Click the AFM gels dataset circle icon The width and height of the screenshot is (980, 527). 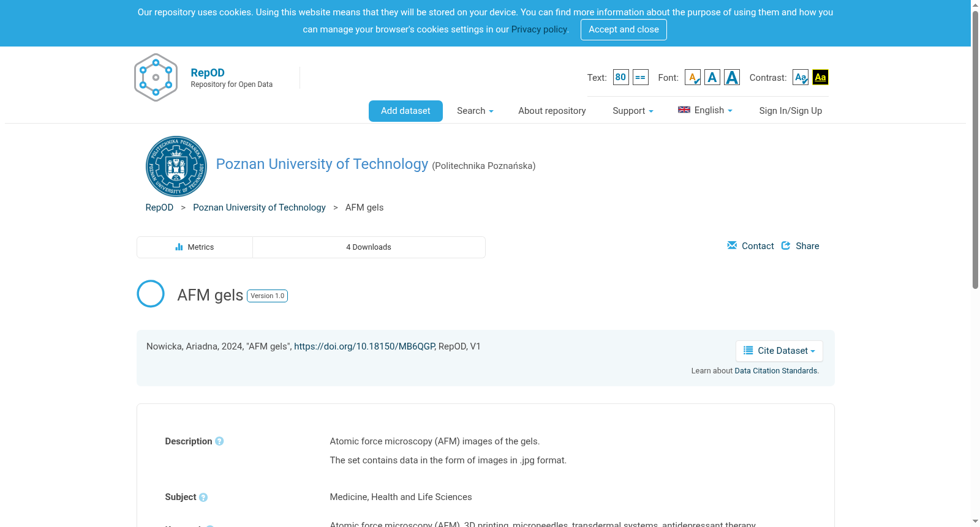151,294
